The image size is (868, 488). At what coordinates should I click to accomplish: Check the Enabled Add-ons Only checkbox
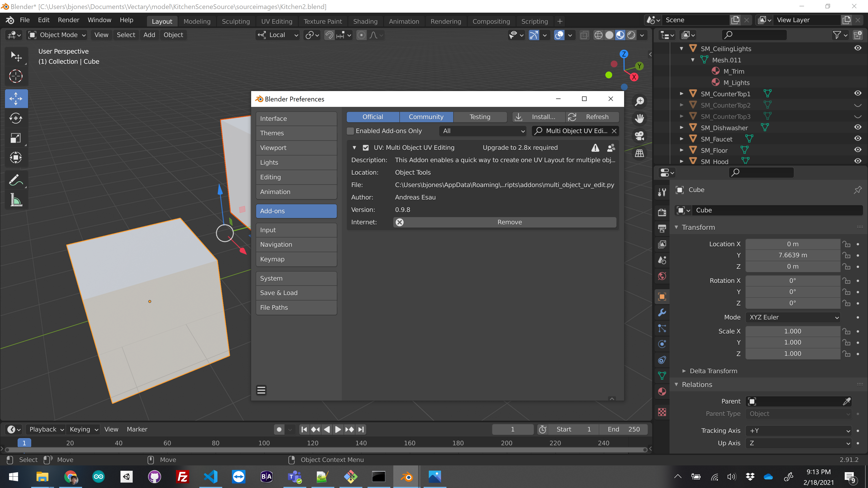350,131
